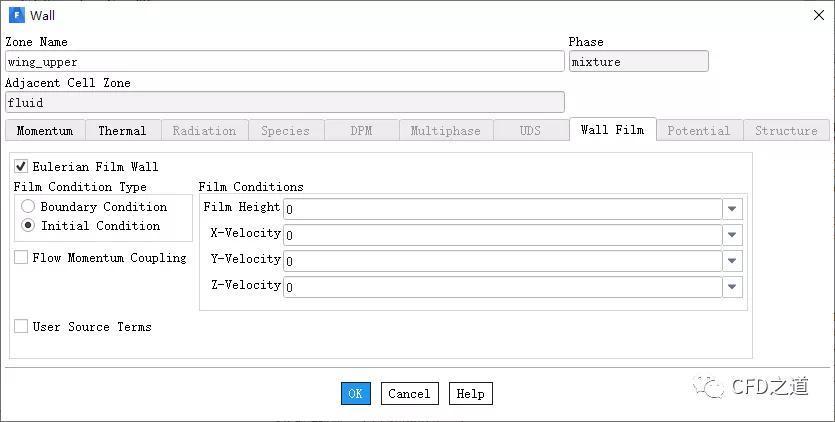Open the Thermal tab
Screen dimensions: 835x422
click(x=122, y=131)
